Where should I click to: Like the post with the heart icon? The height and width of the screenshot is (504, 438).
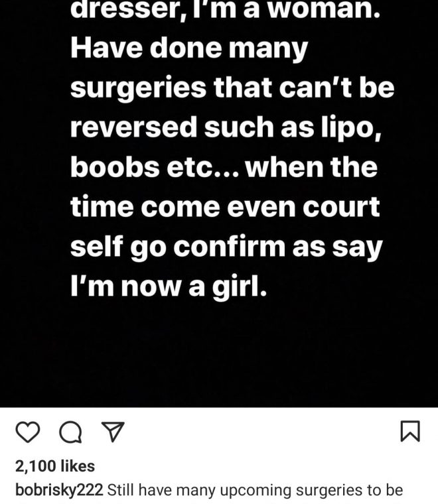pos(27,432)
